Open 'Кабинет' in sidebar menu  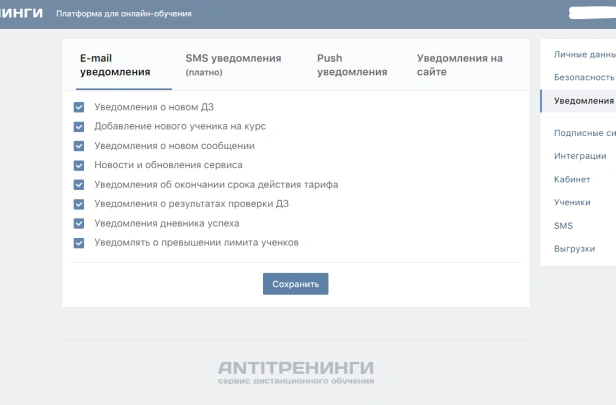point(572,178)
